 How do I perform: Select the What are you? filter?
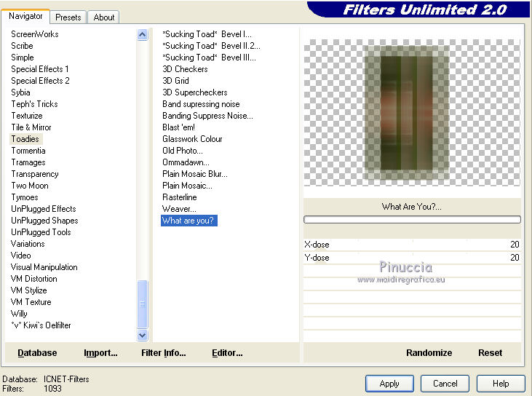189,221
